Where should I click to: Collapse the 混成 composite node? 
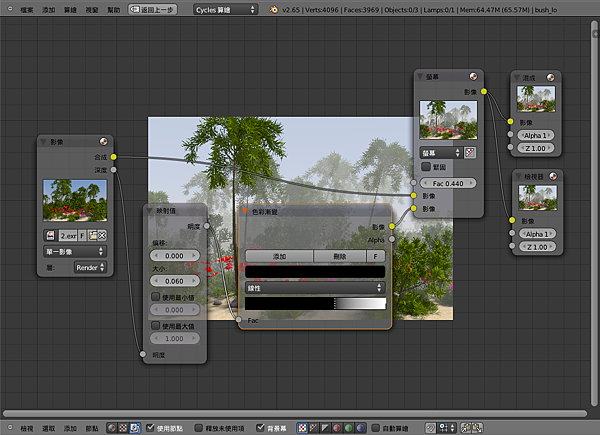click(x=517, y=78)
